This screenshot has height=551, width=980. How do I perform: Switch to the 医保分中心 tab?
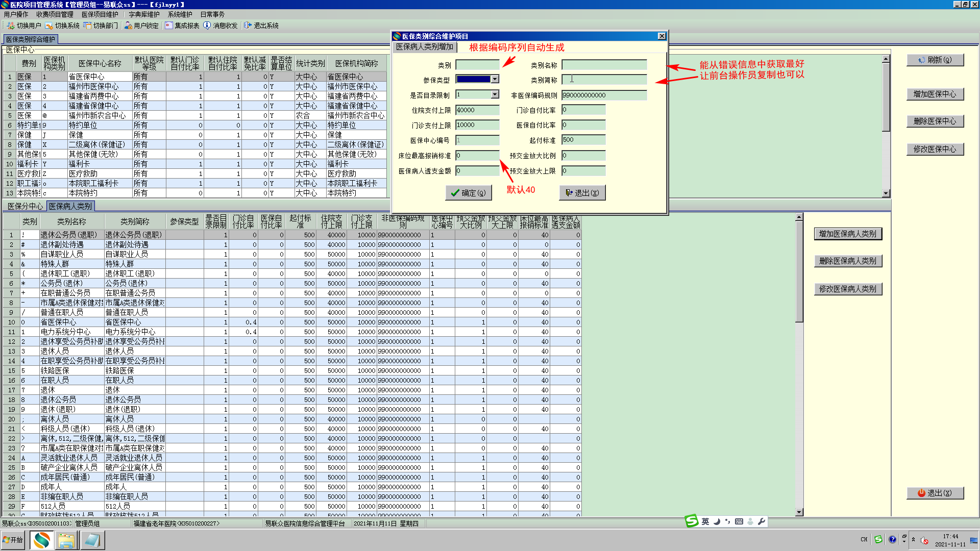[25, 206]
